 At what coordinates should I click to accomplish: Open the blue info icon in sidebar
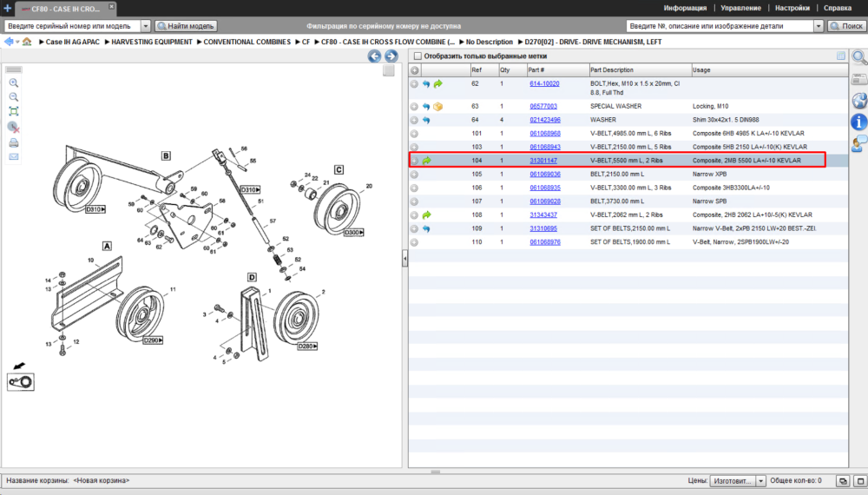859,122
